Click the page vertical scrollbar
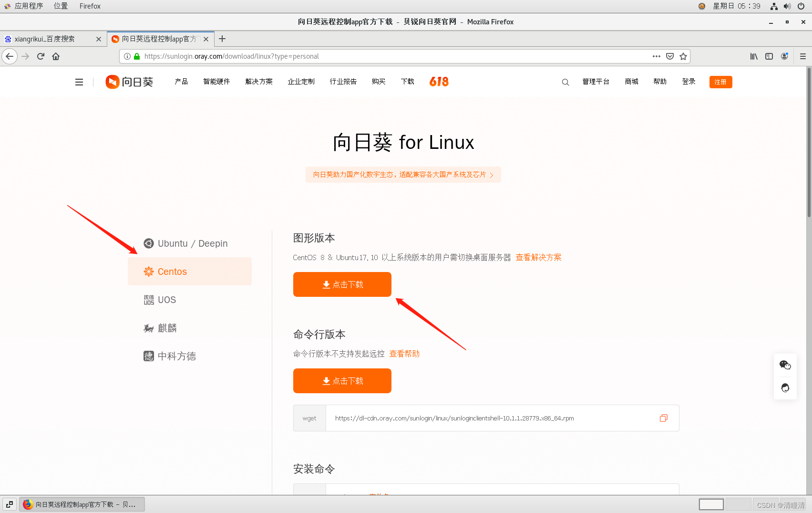812x513 pixels. (x=809, y=142)
